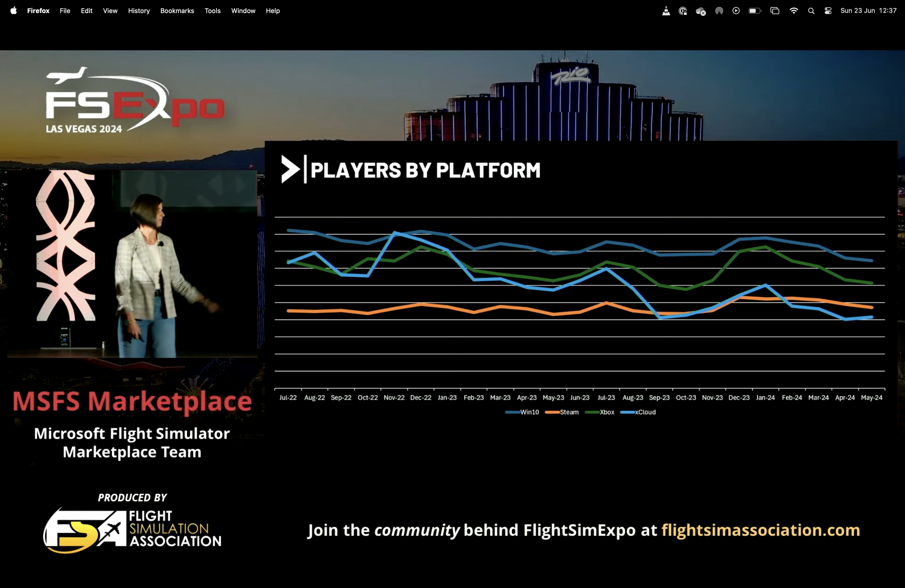The height and width of the screenshot is (588, 905).
Task: Open the History menu
Action: 139,11
